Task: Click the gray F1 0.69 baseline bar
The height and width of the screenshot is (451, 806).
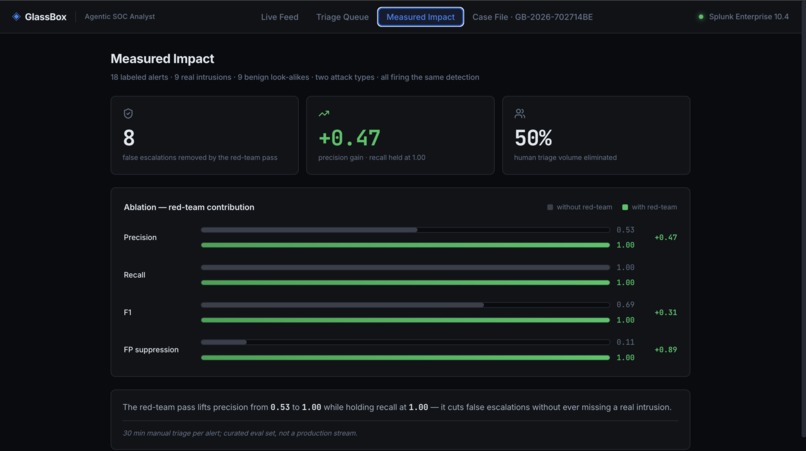Action: pyautogui.click(x=342, y=305)
